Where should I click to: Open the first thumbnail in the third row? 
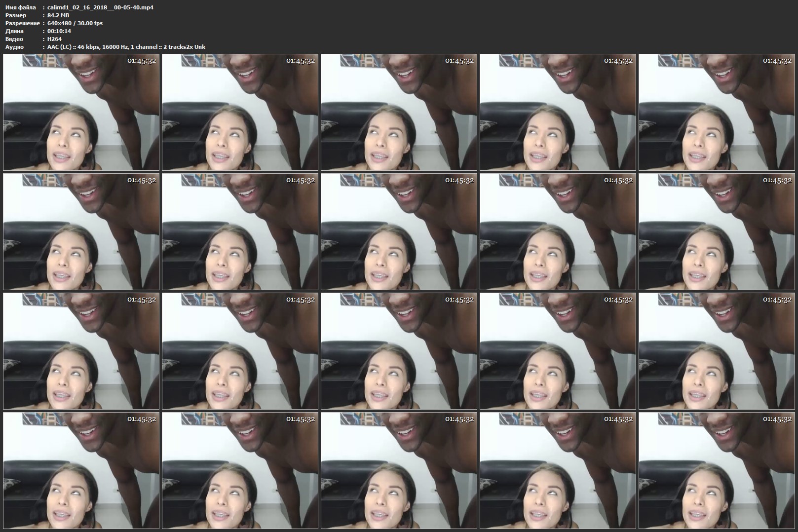pyautogui.click(x=81, y=351)
